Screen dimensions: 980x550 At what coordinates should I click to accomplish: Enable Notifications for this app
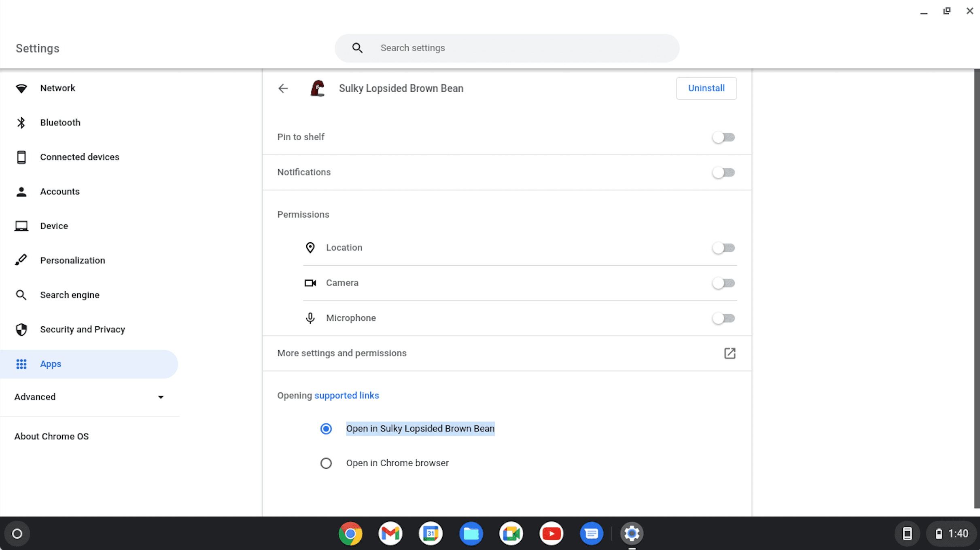coord(723,172)
